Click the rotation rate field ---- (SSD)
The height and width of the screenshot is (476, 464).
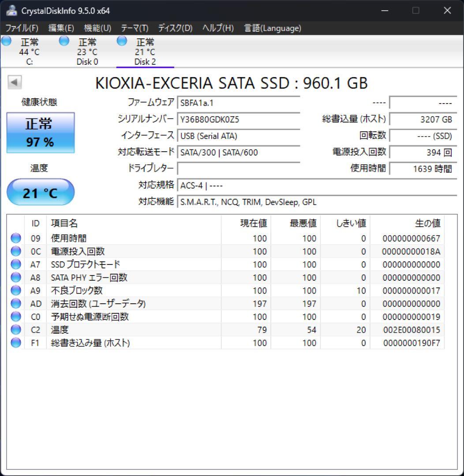423,136
